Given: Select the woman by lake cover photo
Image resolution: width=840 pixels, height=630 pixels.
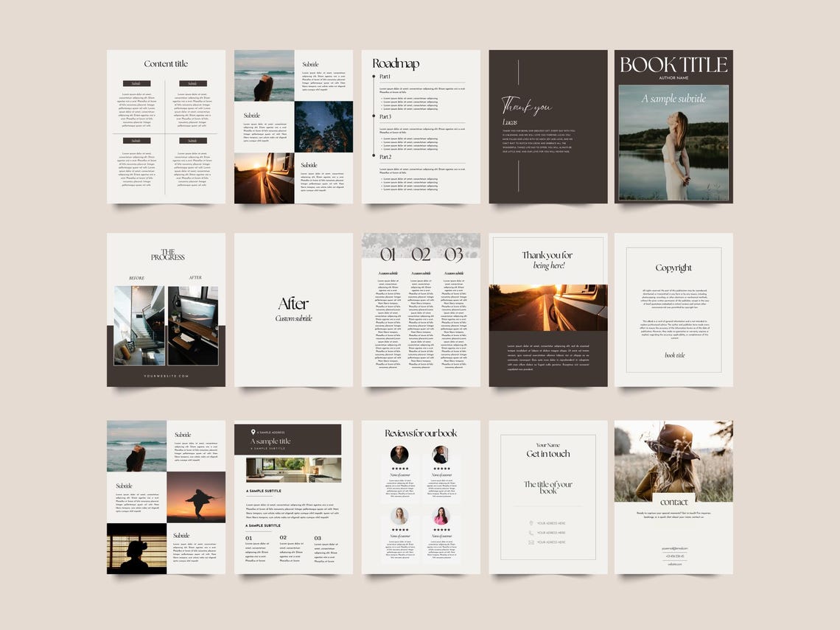Looking at the screenshot, I should (x=673, y=143).
